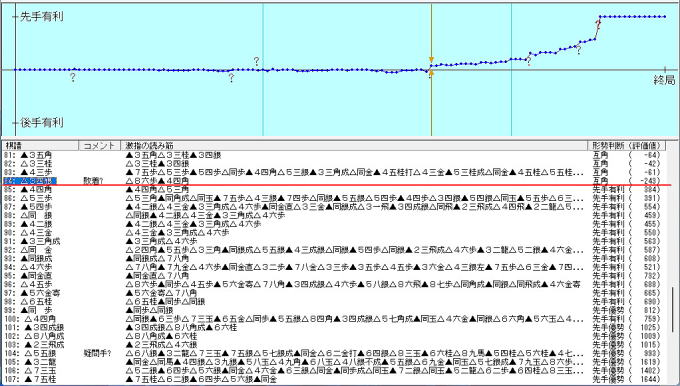Click the 疑問手? comment on move 104
Screen dimensions: 680x386
pos(97,353)
